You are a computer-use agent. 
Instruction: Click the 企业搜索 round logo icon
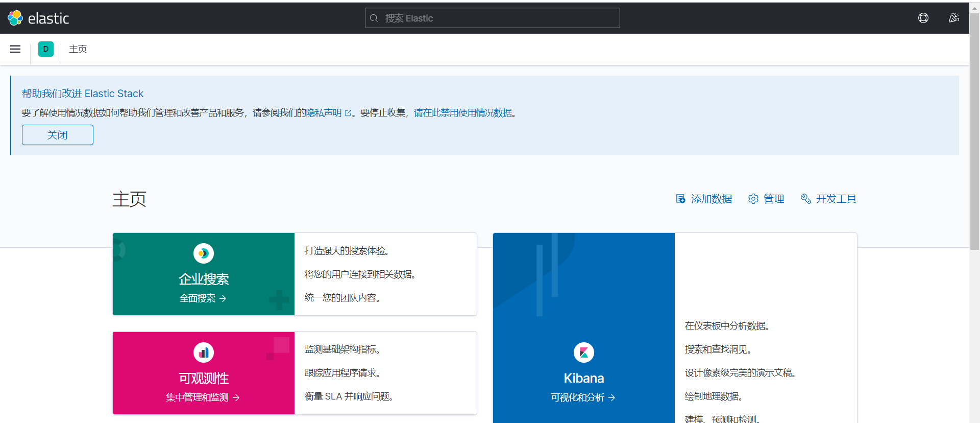[x=204, y=253]
